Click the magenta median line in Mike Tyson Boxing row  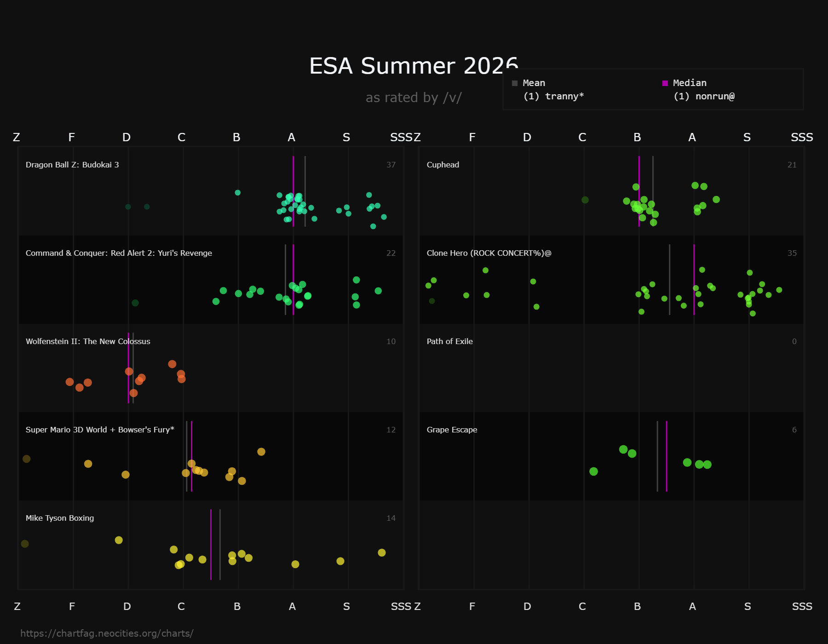pos(211,545)
